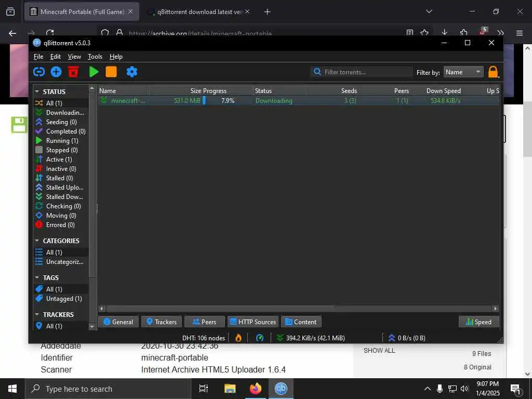Screen dimensions: 532x399
Task: Click the Filter torrents search field
Action: click(362, 72)
